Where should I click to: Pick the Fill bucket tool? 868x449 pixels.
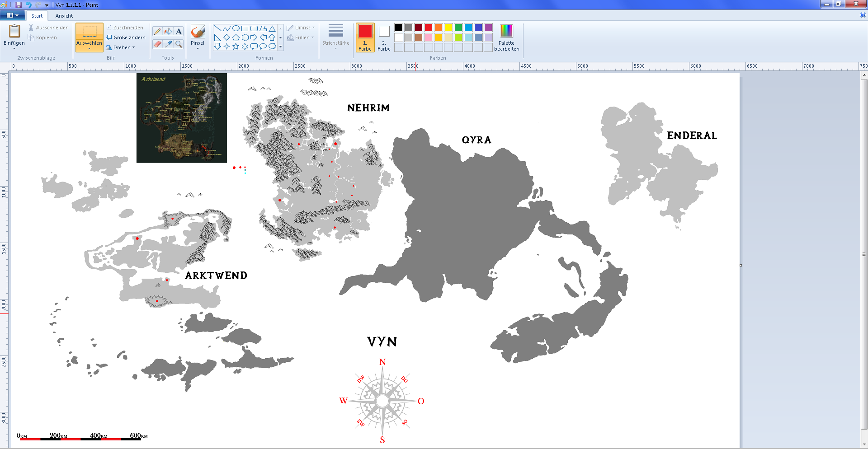tap(168, 32)
